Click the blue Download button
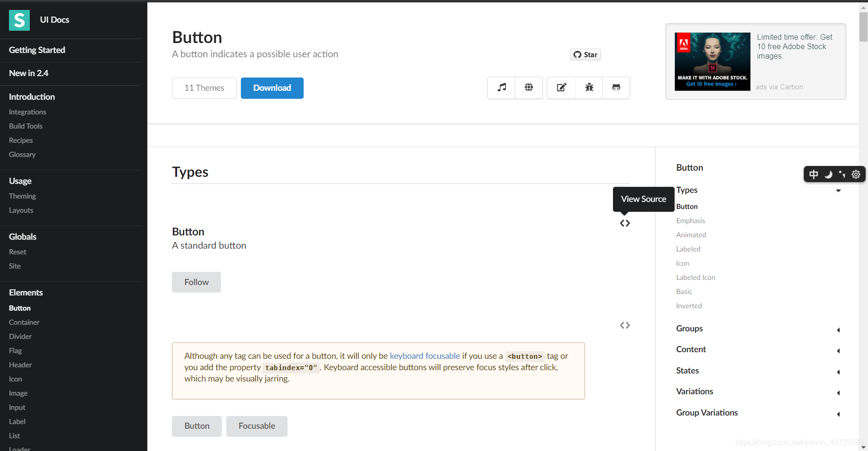868x451 pixels. coord(272,88)
